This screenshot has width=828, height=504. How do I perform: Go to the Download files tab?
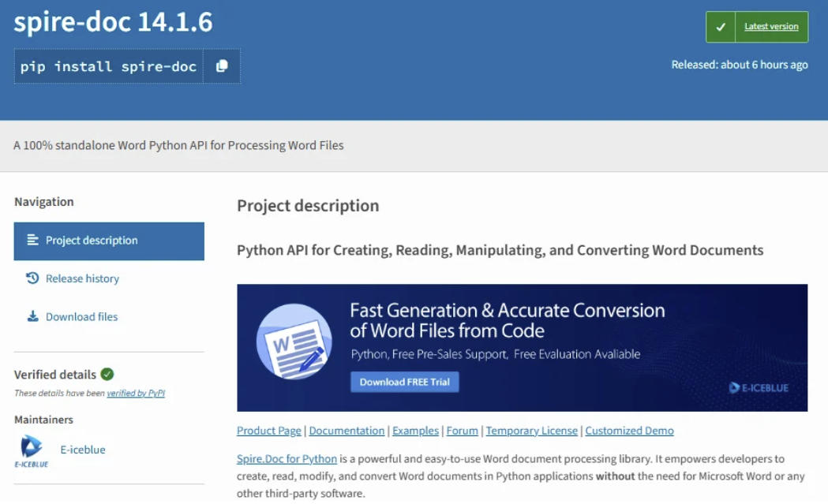click(x=82, y=316)
